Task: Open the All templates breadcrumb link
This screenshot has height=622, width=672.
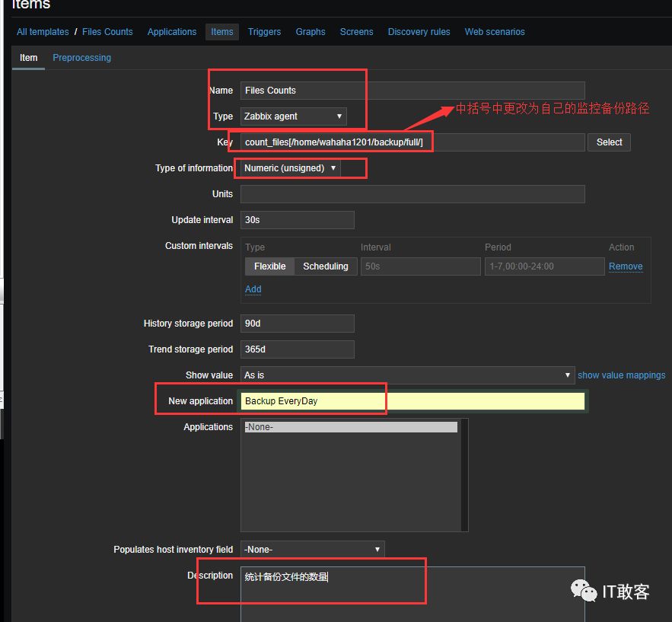Action: 43,32
